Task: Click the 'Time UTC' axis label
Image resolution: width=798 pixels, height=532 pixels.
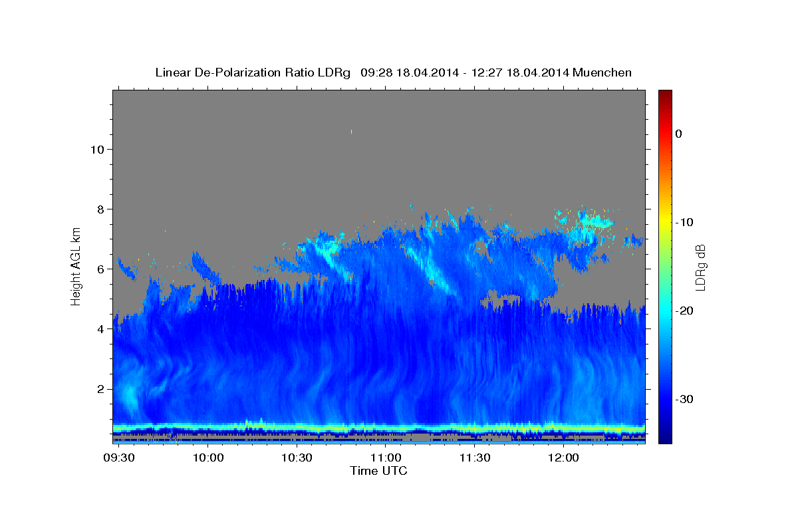Action: click(x=378, y=471)
